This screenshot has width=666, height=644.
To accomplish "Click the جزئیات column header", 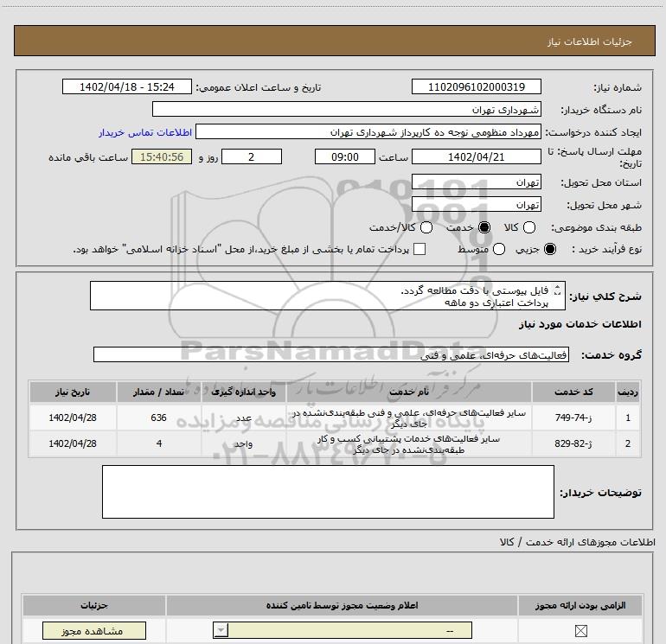I will click(94, 605).
